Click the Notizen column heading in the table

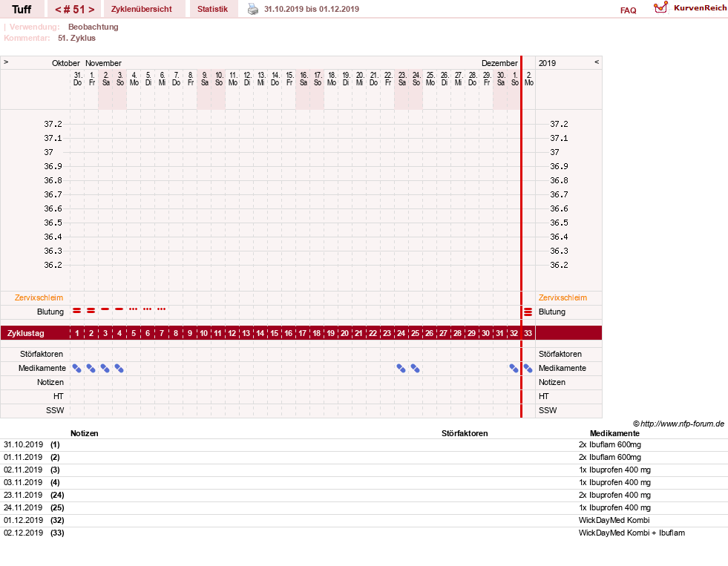pyautogui.click(x=85, y=433)
